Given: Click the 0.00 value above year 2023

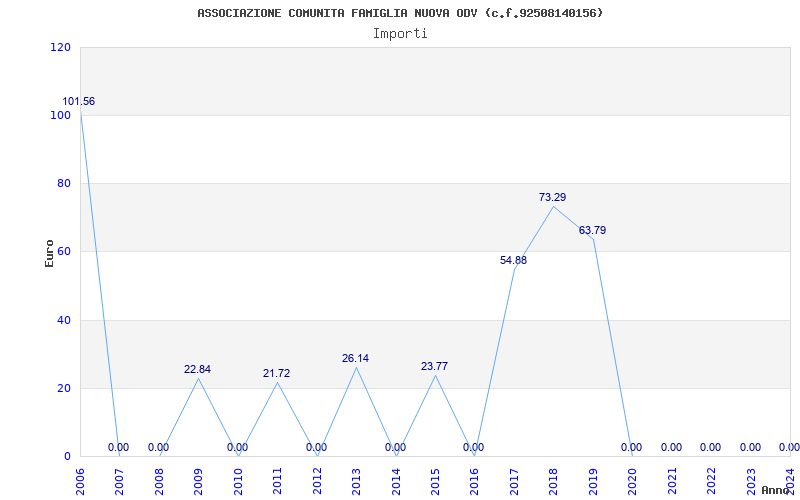Looking at the screenshot, I should 751,447.
